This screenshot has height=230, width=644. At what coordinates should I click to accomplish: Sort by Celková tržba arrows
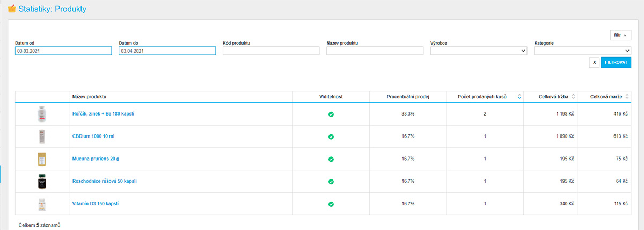pos(573,97)
